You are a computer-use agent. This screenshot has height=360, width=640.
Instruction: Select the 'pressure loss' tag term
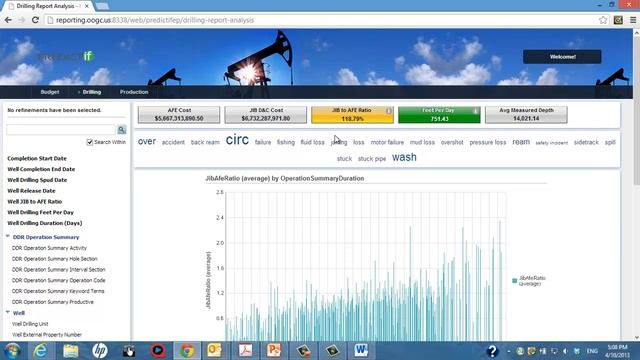pos(488,142)
